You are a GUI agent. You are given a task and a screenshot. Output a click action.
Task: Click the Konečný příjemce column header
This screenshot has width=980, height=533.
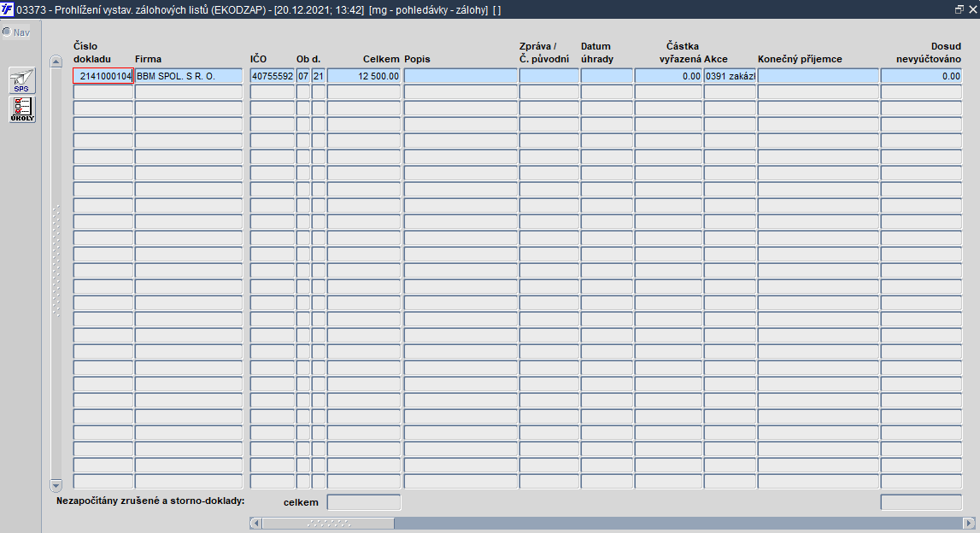[x=800, y=59]
